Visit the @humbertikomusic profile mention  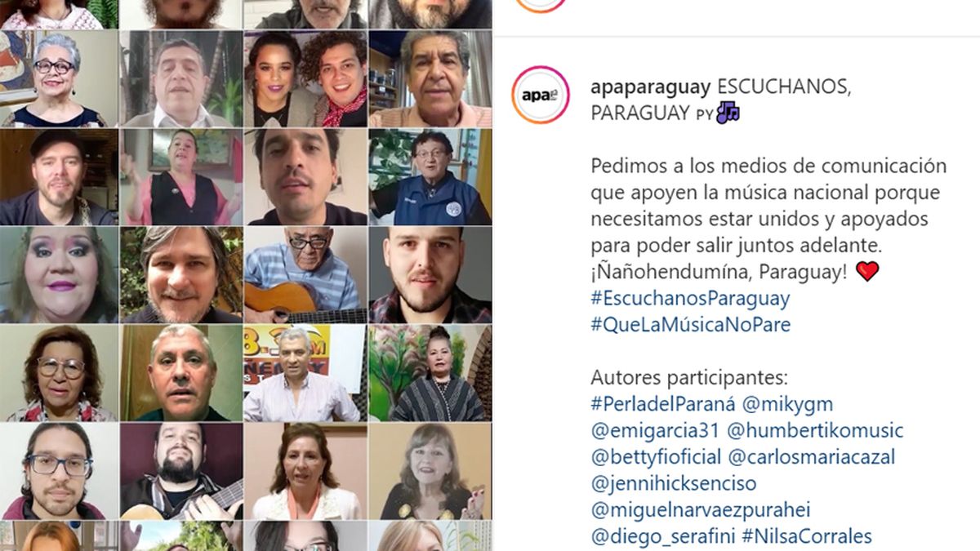coord(815,429)
